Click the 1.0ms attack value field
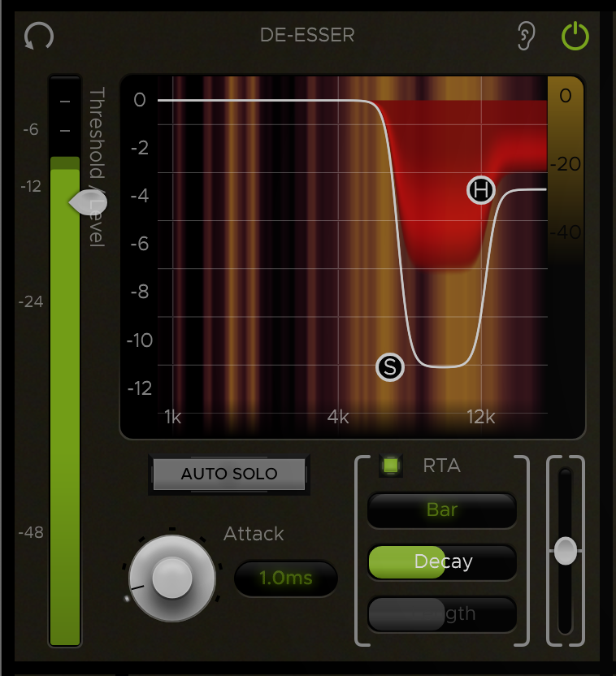 286,578
